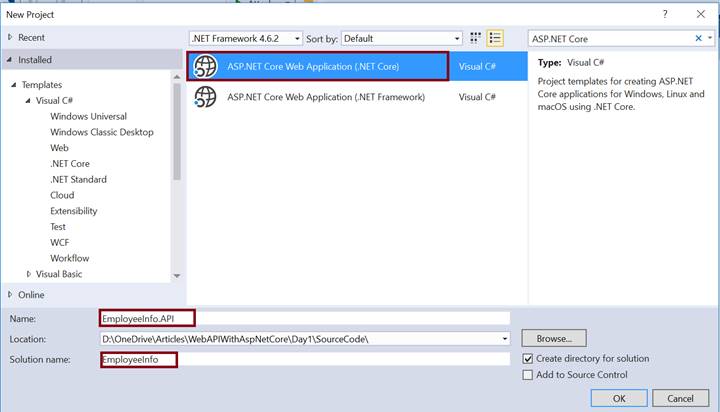Click the template tree scrollbar up arrow
Screen dimensions: 720x412
[x=177, y=77]
